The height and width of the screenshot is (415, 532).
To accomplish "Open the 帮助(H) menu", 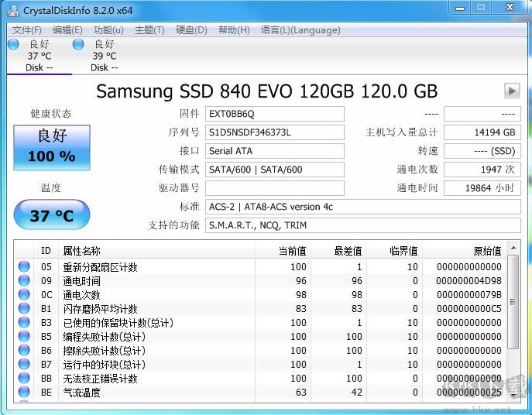I will (x=234, y=30).
